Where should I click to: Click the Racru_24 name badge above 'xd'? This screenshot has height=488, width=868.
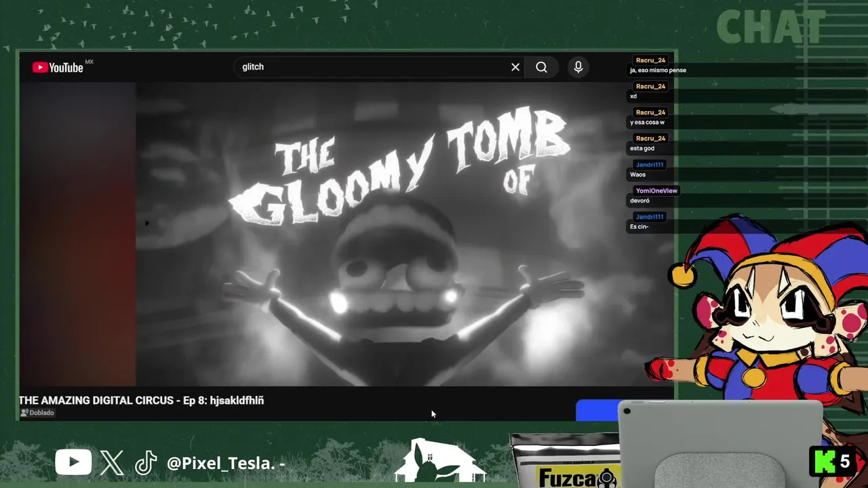coord(650,86)
